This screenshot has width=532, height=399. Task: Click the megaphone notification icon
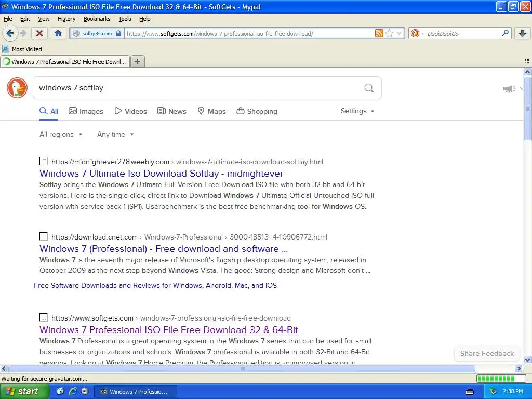pos(509,89)
